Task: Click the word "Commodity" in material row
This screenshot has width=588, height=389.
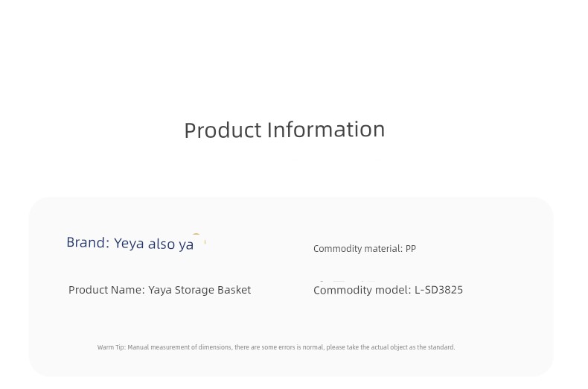Action: (337, 249)
